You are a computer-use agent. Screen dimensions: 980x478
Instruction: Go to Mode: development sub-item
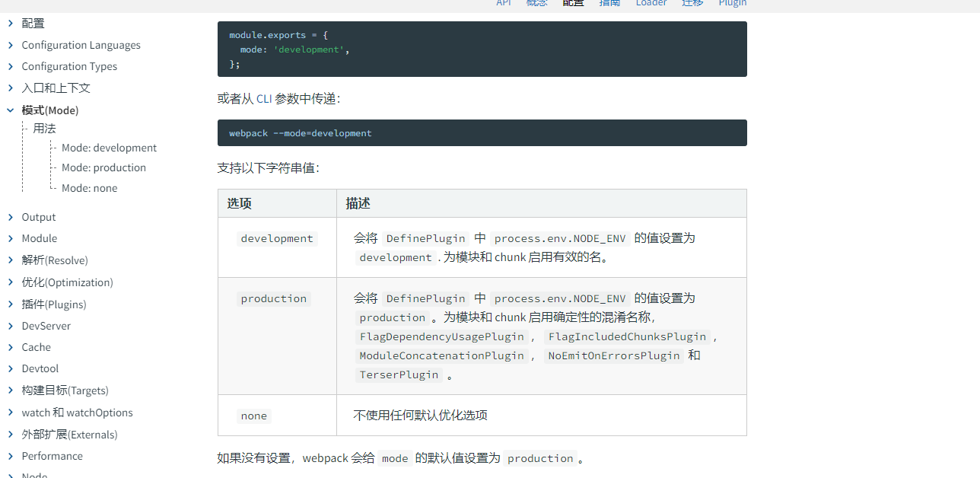[109, 148]
